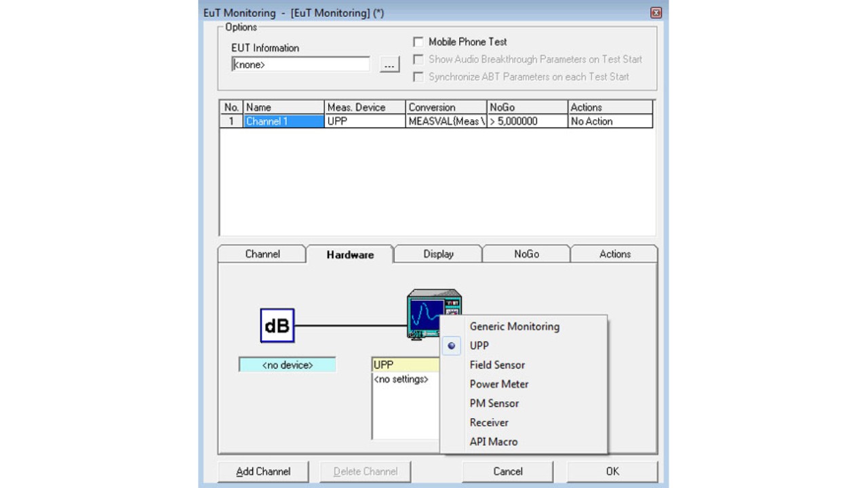Click the EUT Information text field
868x488 pixels.
(300, 65)
